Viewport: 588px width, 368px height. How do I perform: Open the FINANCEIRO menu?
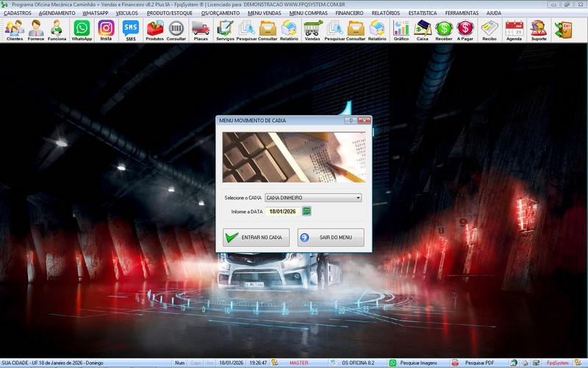tap(349, 13)
